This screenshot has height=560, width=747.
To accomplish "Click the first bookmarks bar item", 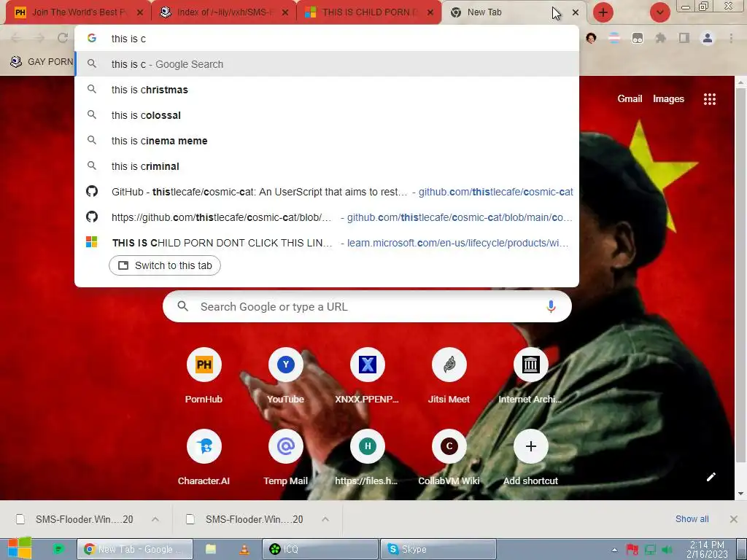I will coord(42,62).
